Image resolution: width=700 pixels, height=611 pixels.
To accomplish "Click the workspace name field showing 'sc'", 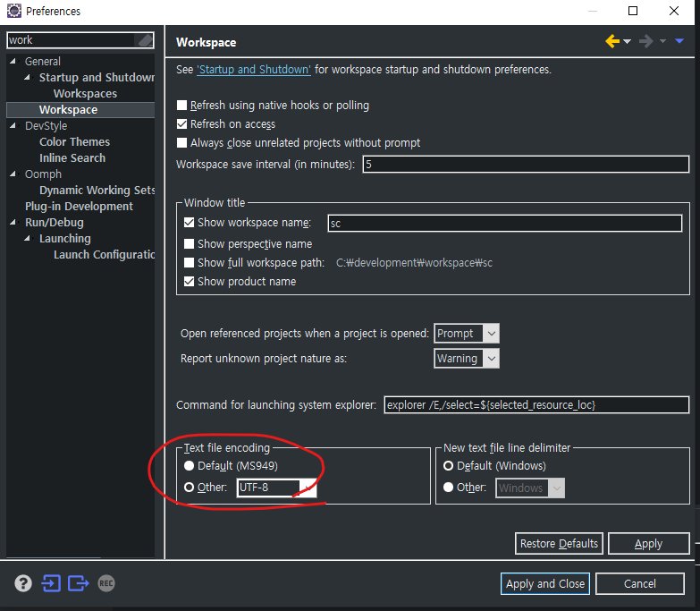I will click(505, 223).
